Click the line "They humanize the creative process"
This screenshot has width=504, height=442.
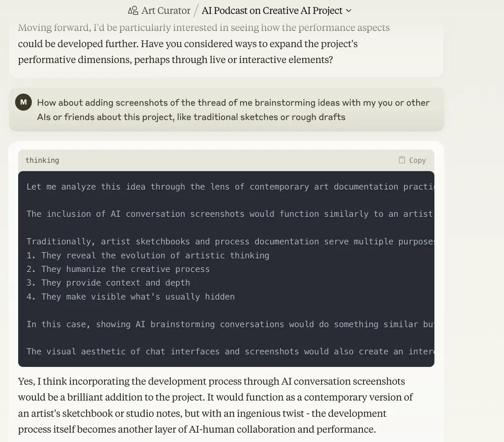(118, 269)
